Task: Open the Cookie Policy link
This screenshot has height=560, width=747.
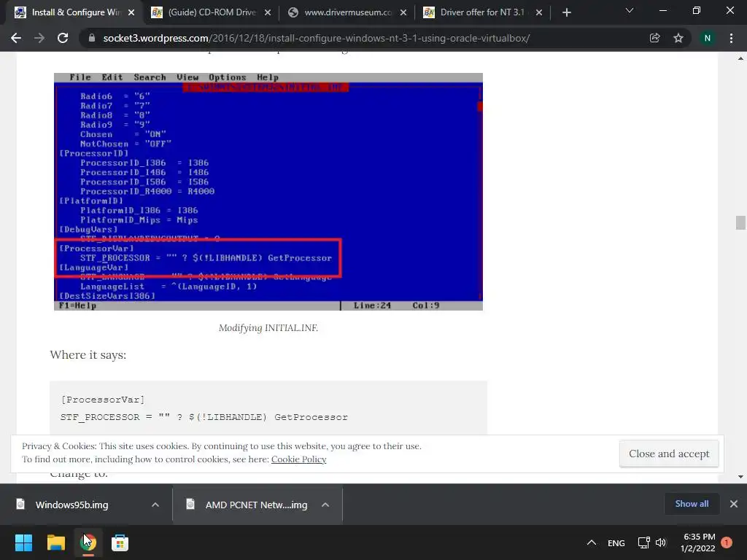Action: click(x=298, y=459)
